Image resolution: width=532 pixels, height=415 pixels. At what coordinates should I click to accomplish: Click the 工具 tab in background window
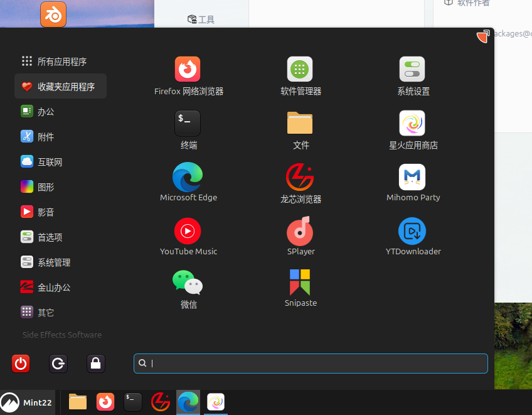click(x=201, y=19)
